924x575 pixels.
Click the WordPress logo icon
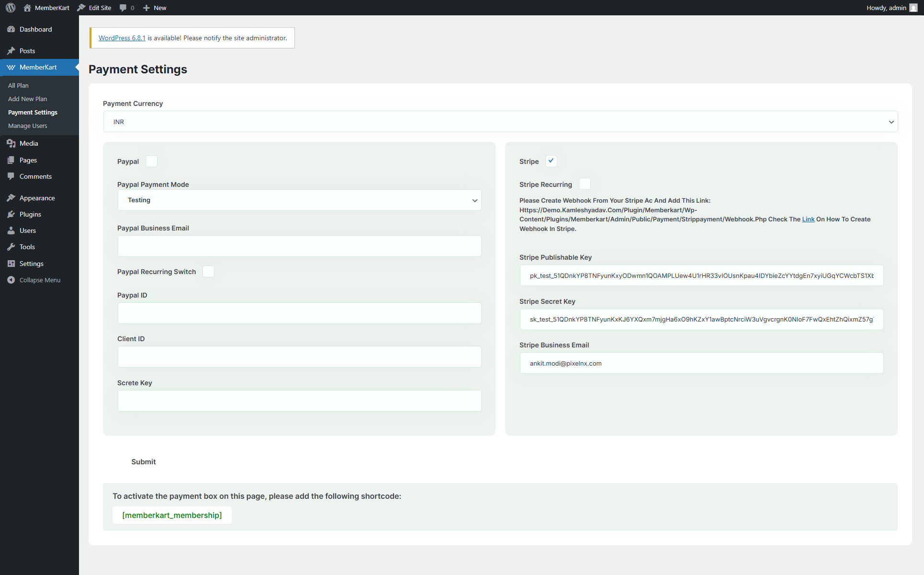click(x=11, y=8)
